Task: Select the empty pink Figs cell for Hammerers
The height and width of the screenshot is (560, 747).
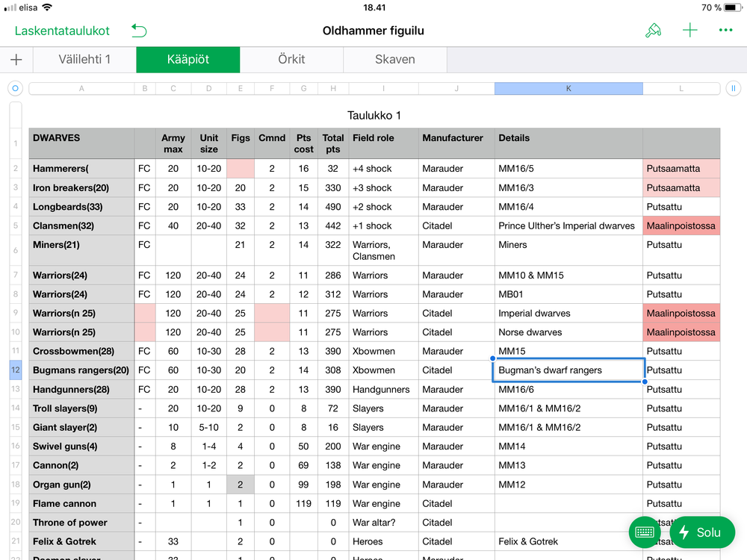Action: coord(240,169)
